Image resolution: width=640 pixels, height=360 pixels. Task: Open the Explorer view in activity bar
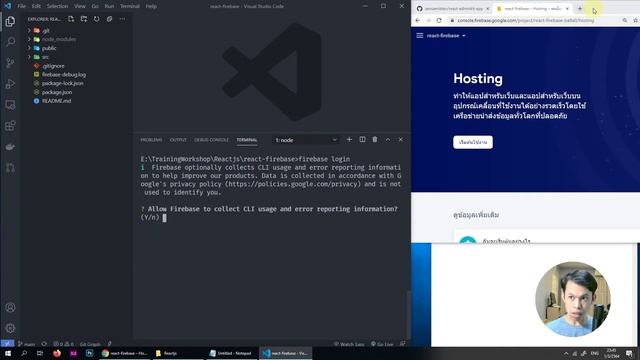tap(10, 21)
